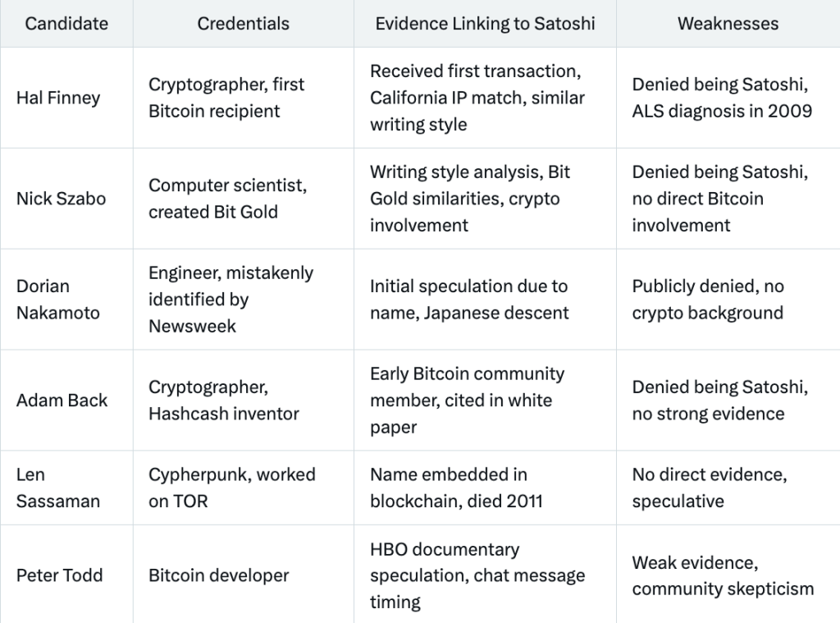
Task: Click the 'ALS diagnosis in 2009' weaknesses cell
Action: pyautogui.click(x=722, y=98)
